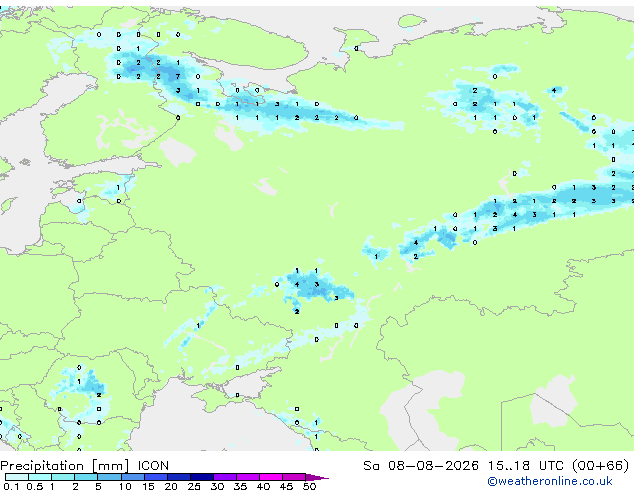Click the 'Sa 08-08-2026' date text

click(x=421, y=466)
